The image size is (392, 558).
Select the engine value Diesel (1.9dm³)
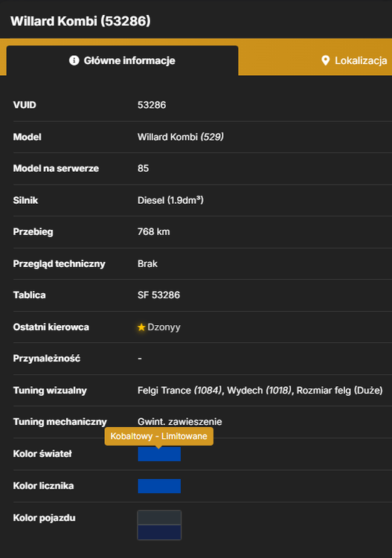point(170,200)
